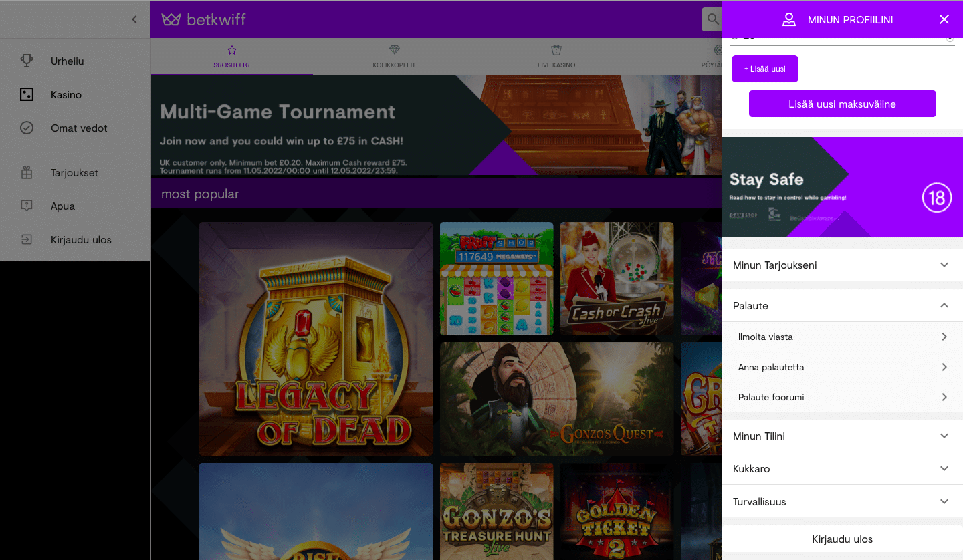
Task: Open the Gonzo's Quest game
Action: (557, 399)
